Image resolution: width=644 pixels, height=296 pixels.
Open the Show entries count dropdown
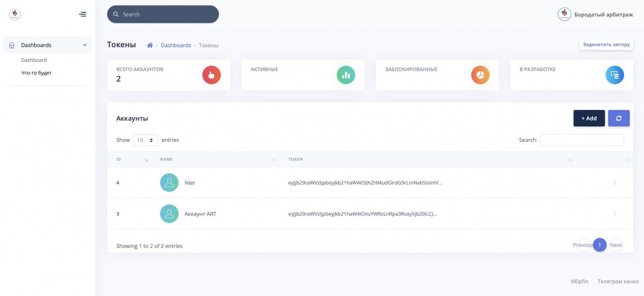[x=145, y=140]
